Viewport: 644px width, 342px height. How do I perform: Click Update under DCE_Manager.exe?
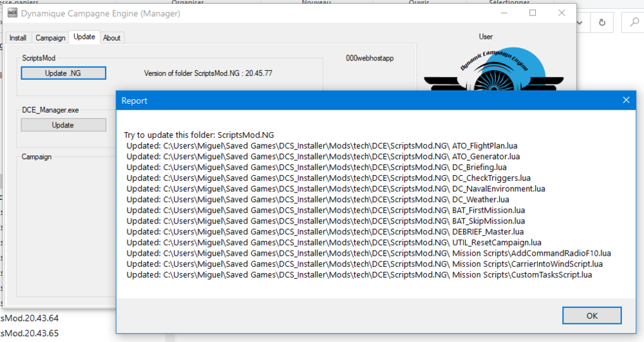click(63, 125)
